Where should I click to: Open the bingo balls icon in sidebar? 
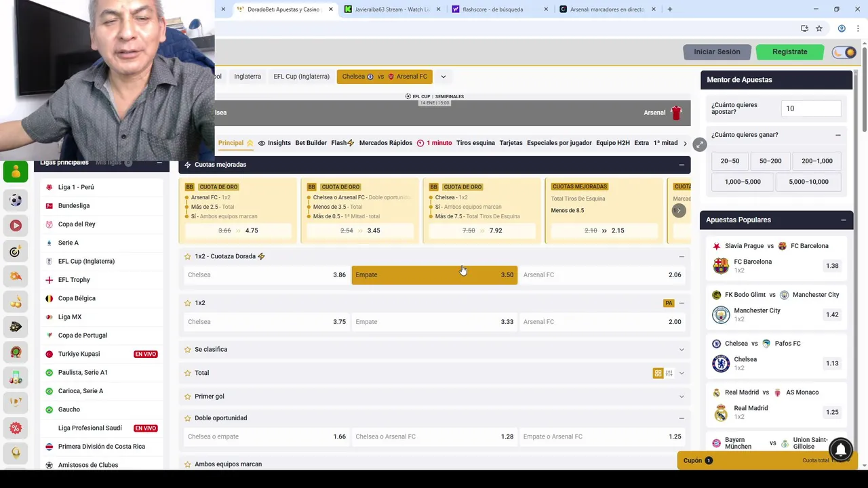16,378
